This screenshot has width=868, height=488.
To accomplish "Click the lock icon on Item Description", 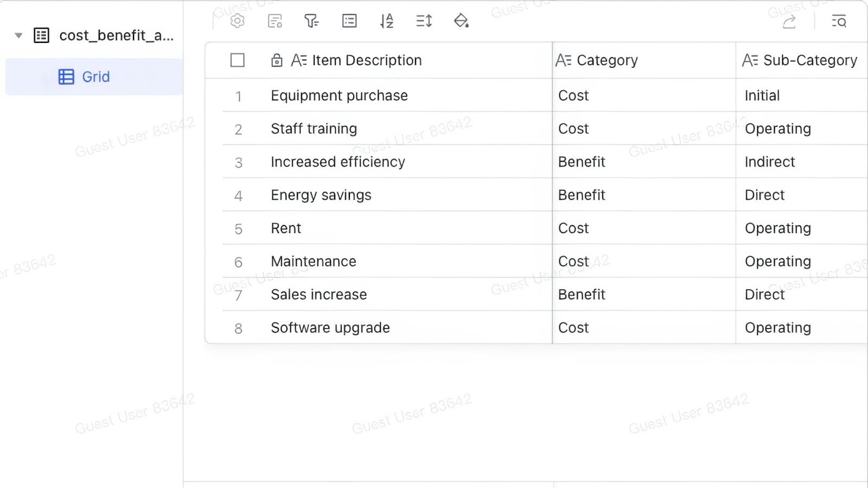I will tap(277, 60).
